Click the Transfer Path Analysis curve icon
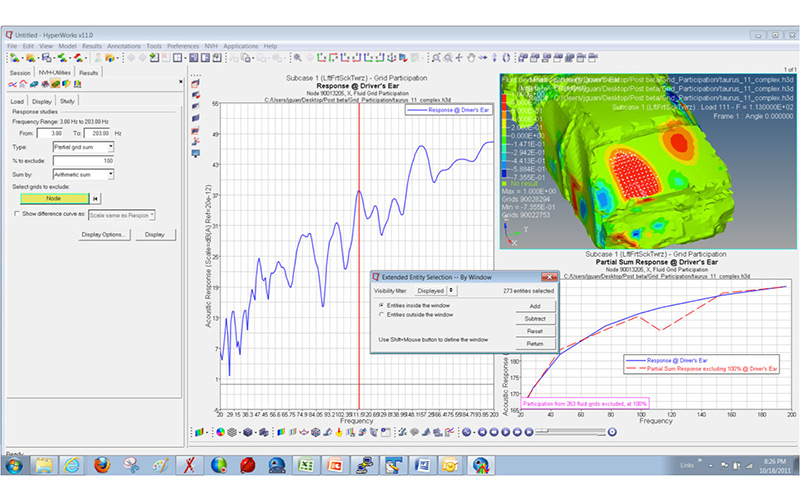Screen dimensions: 800x500 pyautogui.click(x=12, y=84)
